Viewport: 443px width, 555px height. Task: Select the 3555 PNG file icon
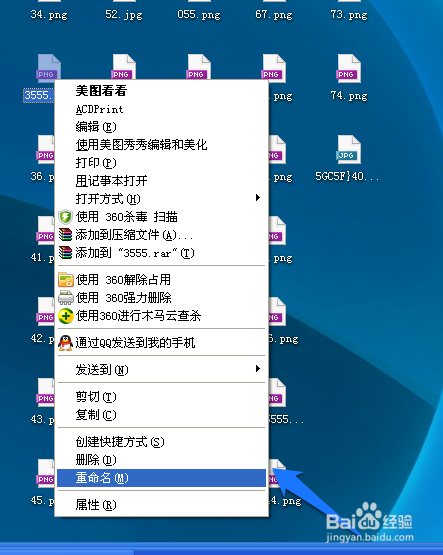point(48,67)
